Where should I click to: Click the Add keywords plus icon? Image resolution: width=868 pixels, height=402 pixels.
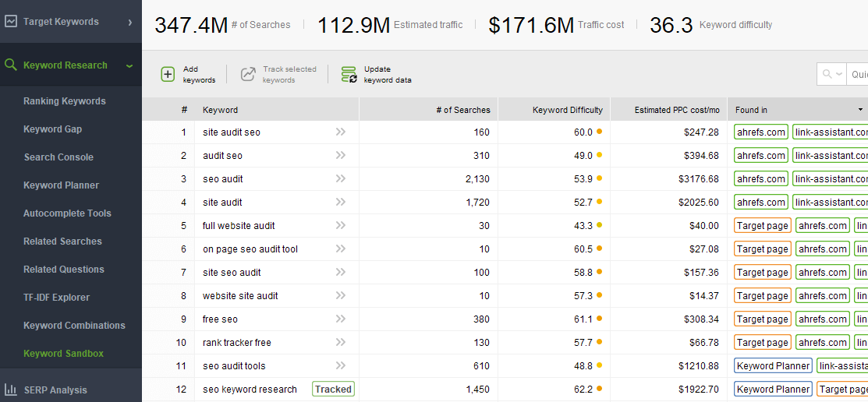168,74
